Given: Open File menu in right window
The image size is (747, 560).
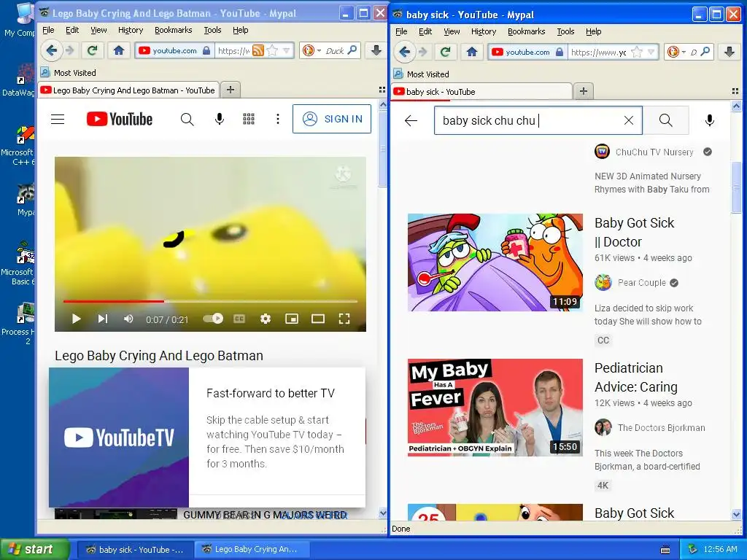Looking at the screenshot, I should pyautogui.click(x=402, y=31).
